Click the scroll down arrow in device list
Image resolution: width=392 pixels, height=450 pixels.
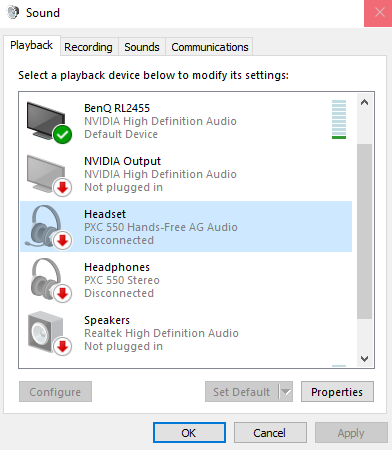tap(364, 359)
